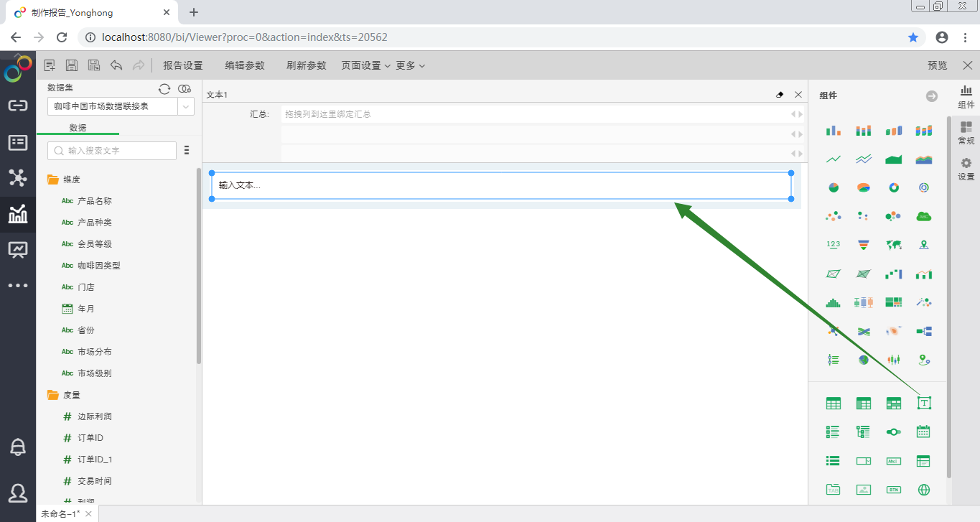Select the 产品名称 dimension field
The width and height of the screenshot is (980, 522).
pyautogui.click(x=94, y=201)
